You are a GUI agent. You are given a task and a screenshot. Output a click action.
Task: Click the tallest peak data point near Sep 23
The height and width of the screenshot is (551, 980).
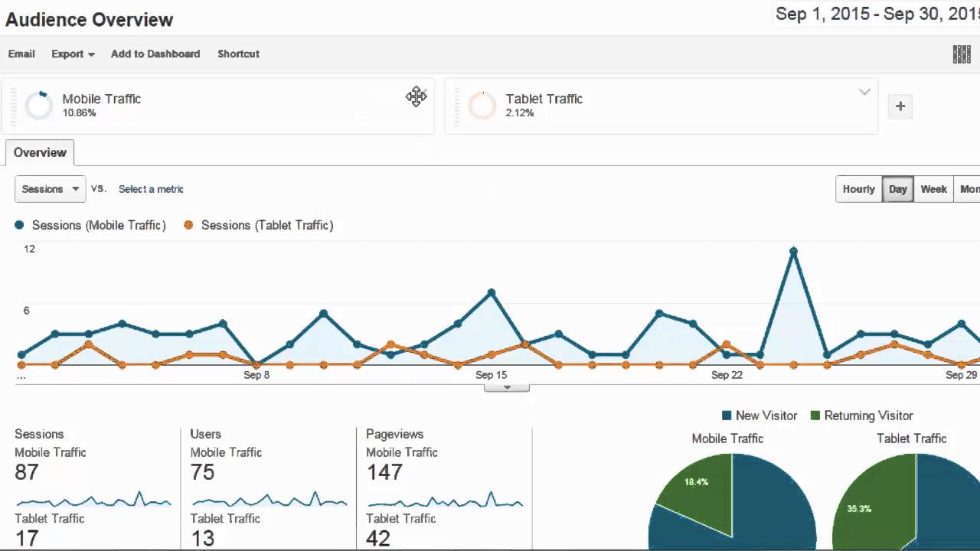(794, 249)
